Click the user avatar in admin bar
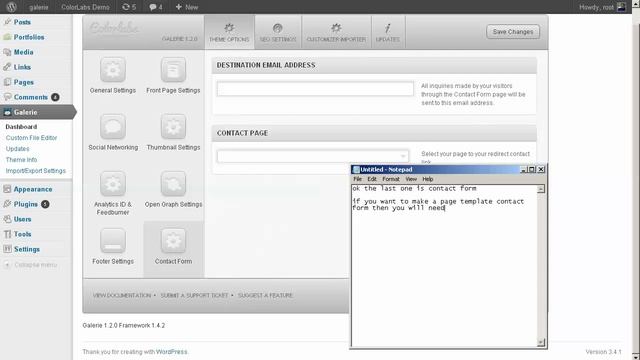This screenshot has height=360, width=640. [x=621, y=7]
